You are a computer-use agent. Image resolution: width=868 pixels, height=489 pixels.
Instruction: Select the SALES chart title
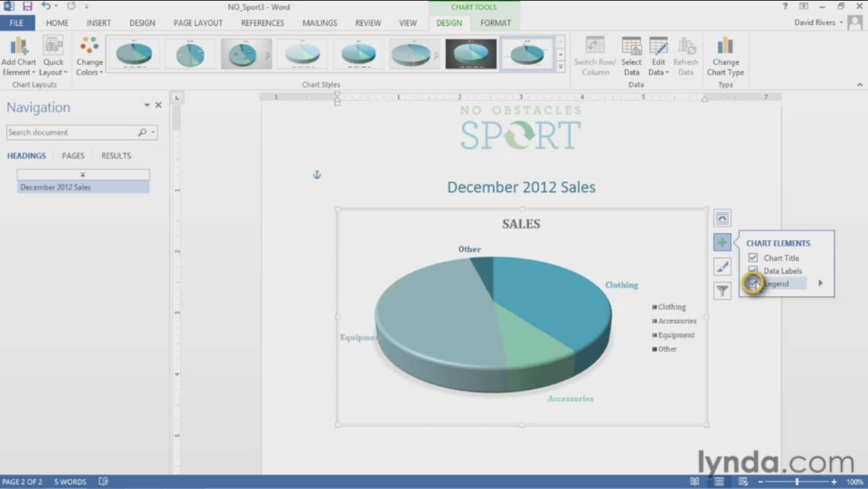point(521,224)
